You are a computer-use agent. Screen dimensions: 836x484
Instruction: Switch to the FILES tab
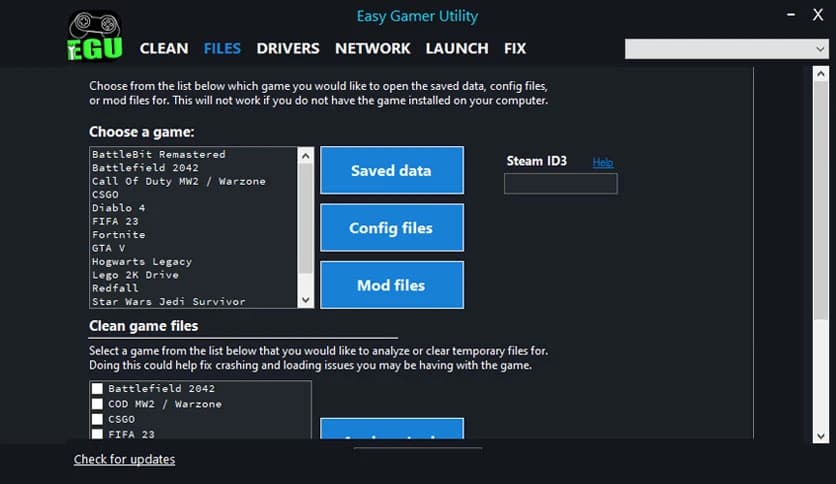222,49
